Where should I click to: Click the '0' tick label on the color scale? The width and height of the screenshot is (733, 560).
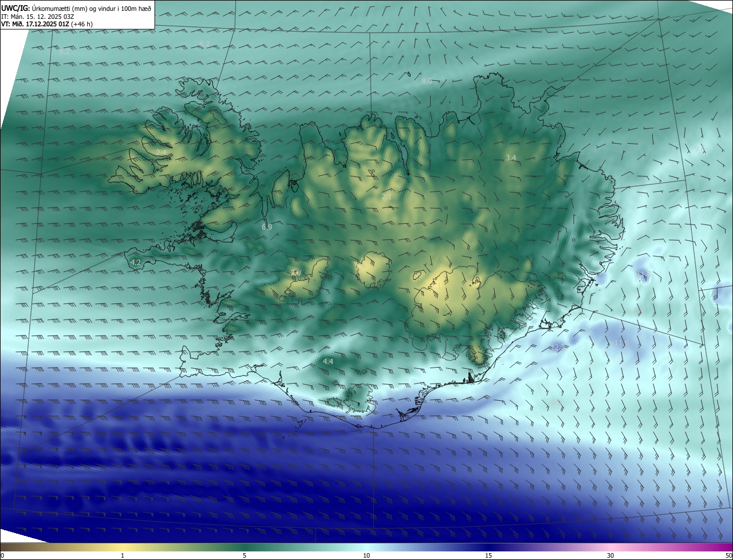tap(2, 555)
